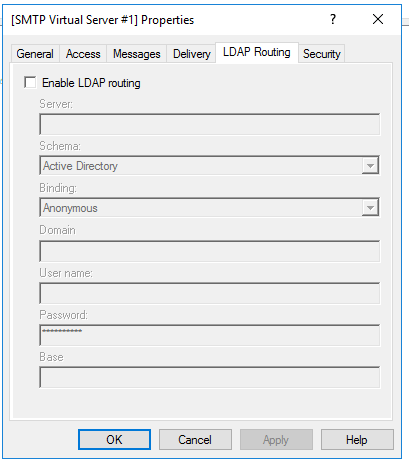Focus the User name input field
409x462 pixels.
pos(209,293)
